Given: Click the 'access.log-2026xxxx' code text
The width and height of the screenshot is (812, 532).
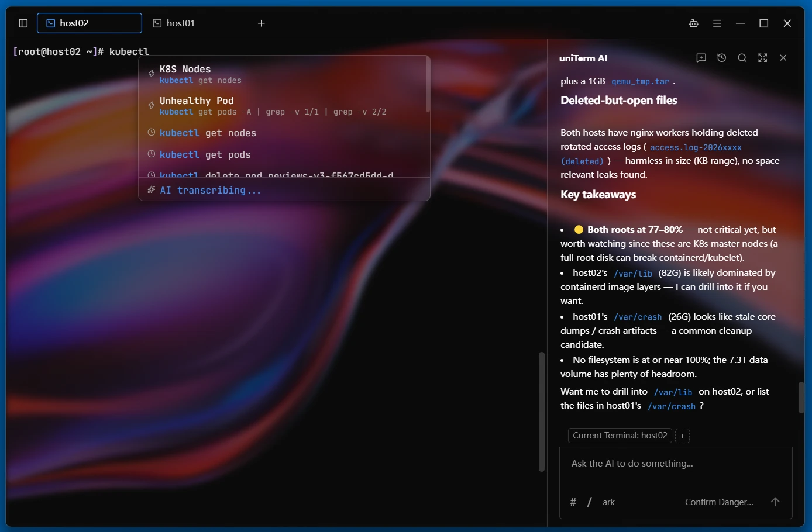Looking at the screenshot, I should tap(696, 148).
